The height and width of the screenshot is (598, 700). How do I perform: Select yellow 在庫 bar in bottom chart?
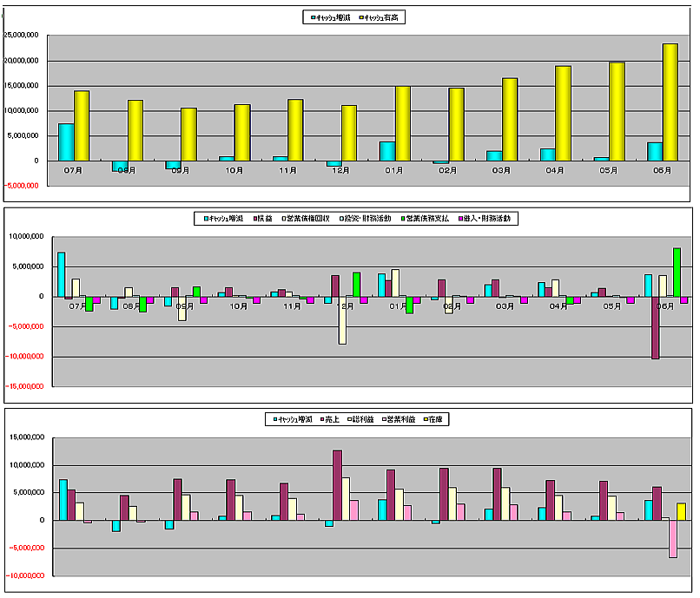pos(681,511)
